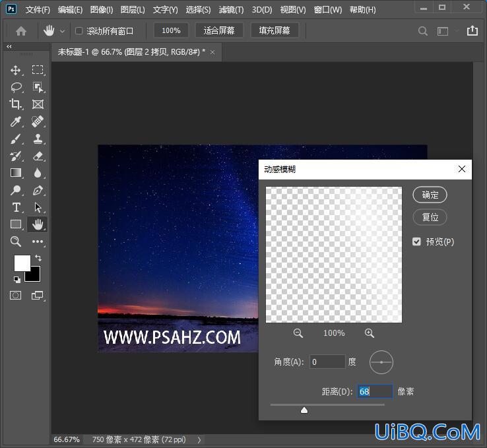Click the Share icon in options bar
Screen dimensions: 487x448
[472, 31]
